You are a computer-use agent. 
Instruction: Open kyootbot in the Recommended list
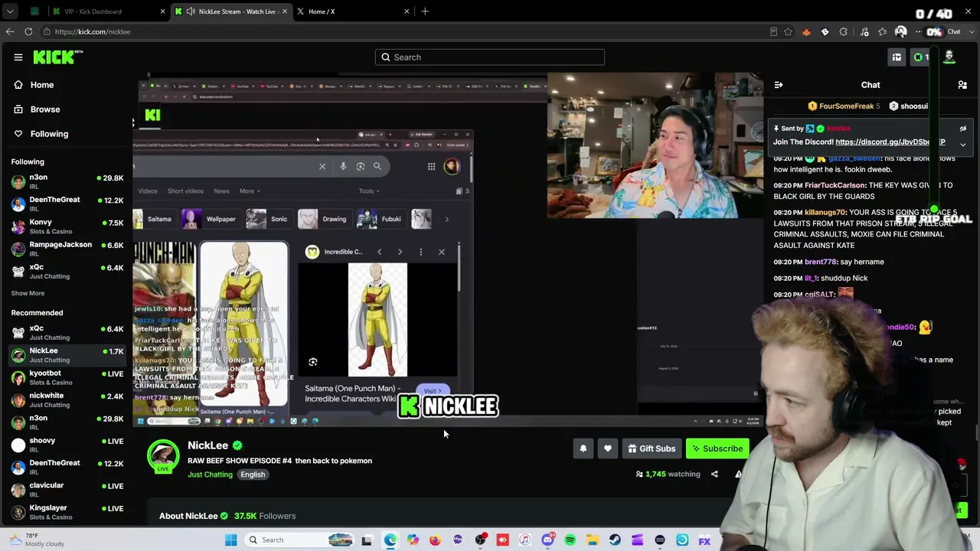click(x=67, y=377)
